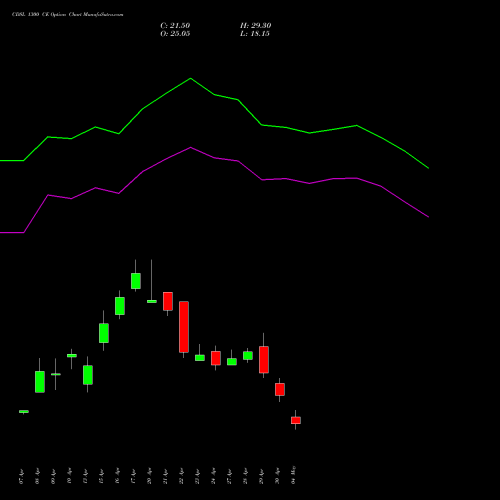
Task: Click the small green candle above 07 Apr
Action: tap(24, 412)
